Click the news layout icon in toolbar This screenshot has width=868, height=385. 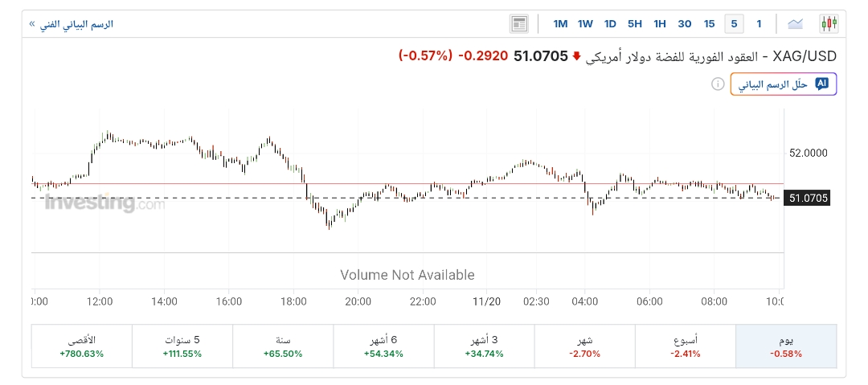click(x=519, y=23)
